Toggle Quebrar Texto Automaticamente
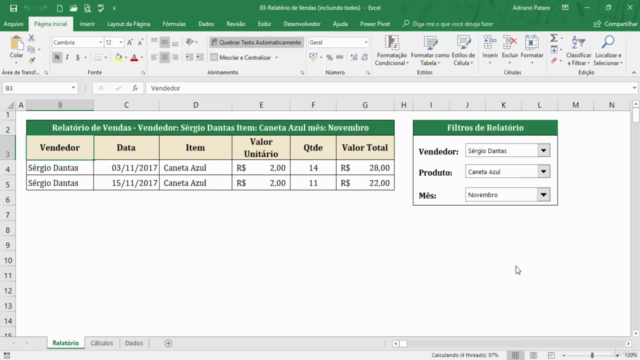640x360 pixels. point(256,42)
